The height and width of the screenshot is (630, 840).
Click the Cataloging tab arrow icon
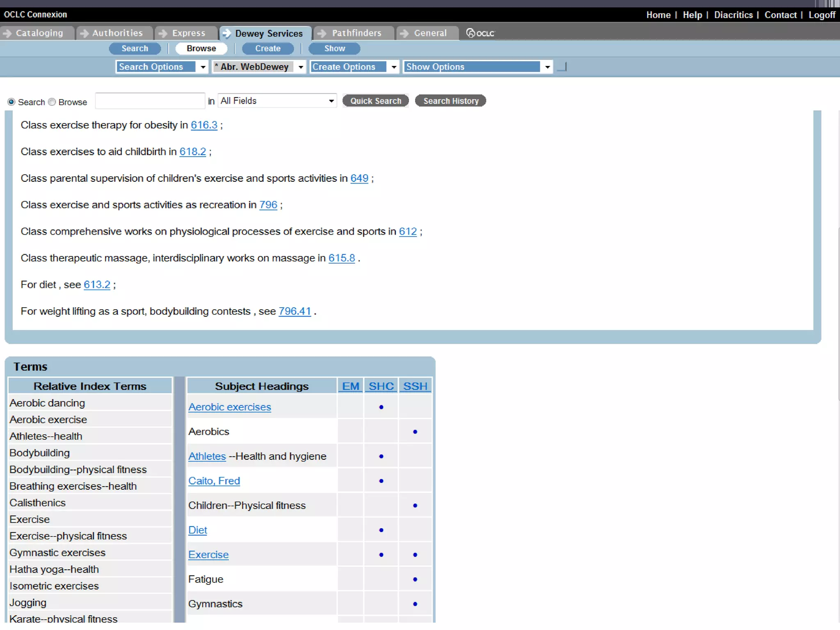(x=7, y=33)
